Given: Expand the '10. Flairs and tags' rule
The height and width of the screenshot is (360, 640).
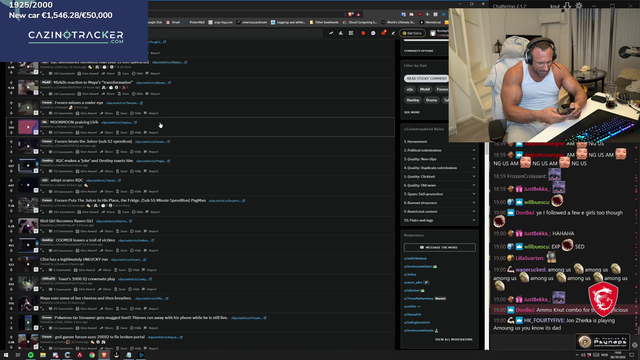Looking at the screenshot, I should (x=440, y=220).
